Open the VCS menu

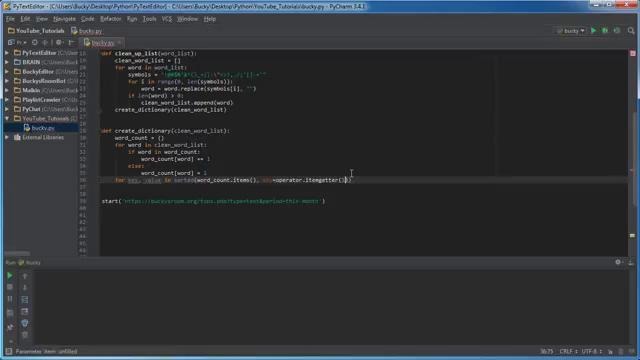tap(167, 19)
